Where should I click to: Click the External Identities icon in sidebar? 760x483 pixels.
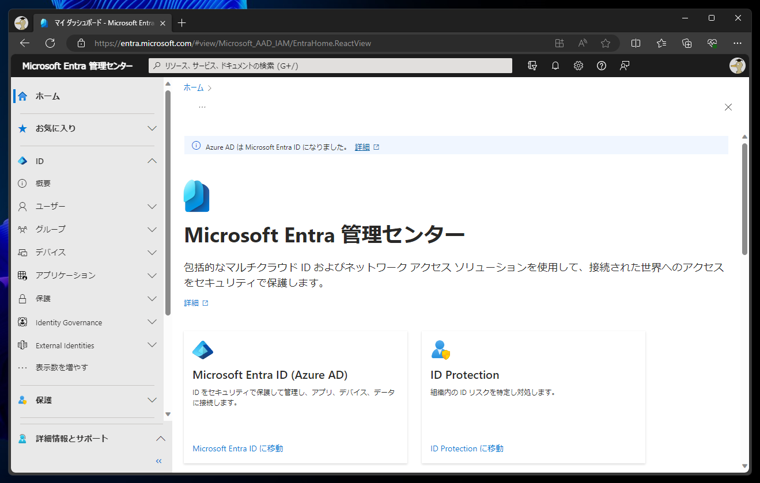click(x=22, y=345)
